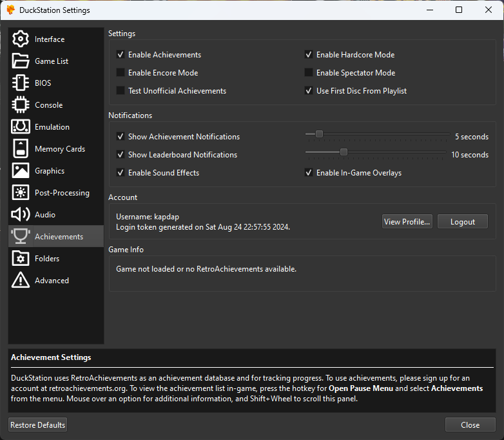Click the Logout button
Screen dimensions: 504x440
tap(463, 221)
